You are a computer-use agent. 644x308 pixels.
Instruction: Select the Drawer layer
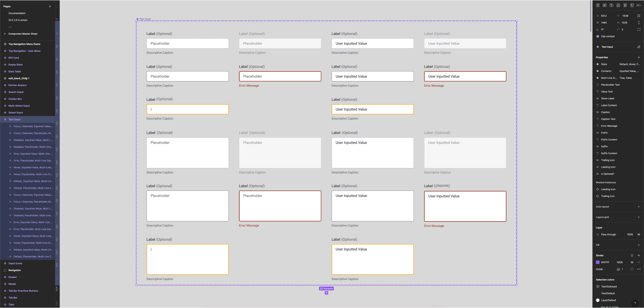click(13, 277)
